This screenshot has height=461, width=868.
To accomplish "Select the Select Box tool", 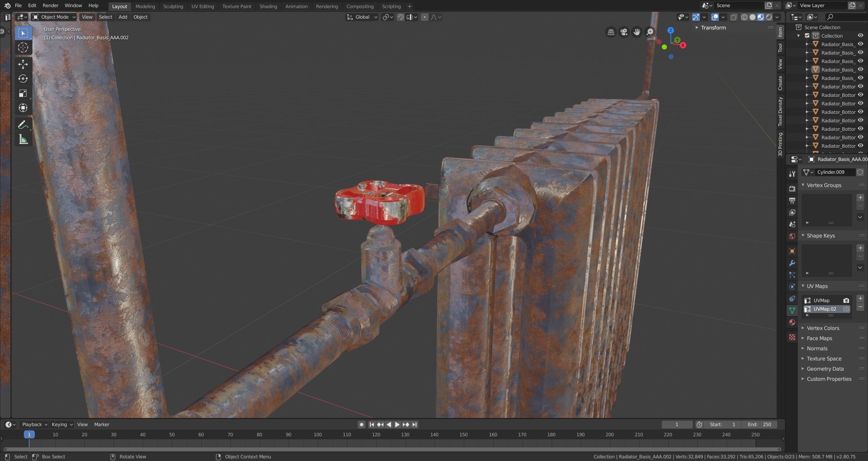I will click(x=23, y=33).
